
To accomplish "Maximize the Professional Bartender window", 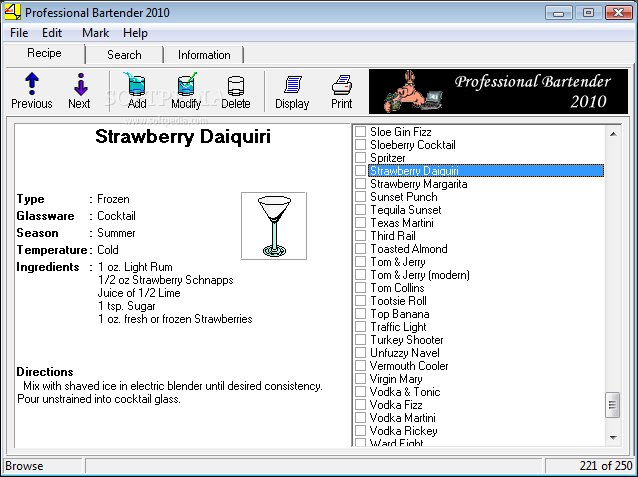I will (x=588, y=13).
